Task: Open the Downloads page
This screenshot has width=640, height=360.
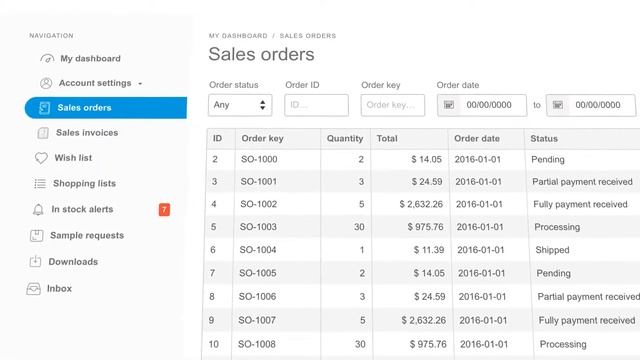Action: point(73,262)
